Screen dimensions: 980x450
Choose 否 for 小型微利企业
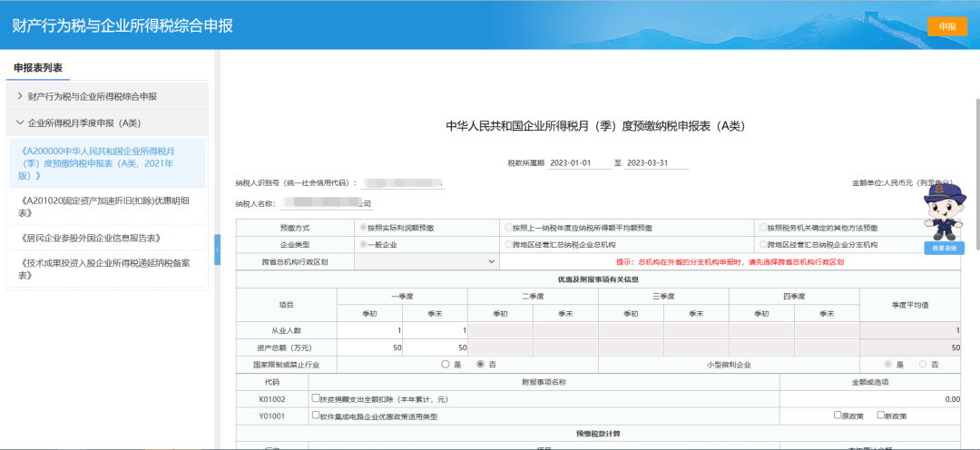pos(923,365)
